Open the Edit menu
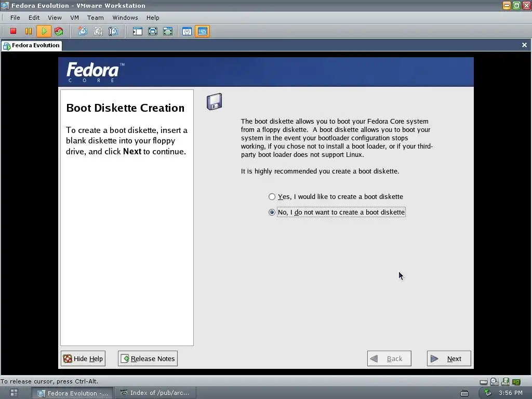 tap(34, 18)
